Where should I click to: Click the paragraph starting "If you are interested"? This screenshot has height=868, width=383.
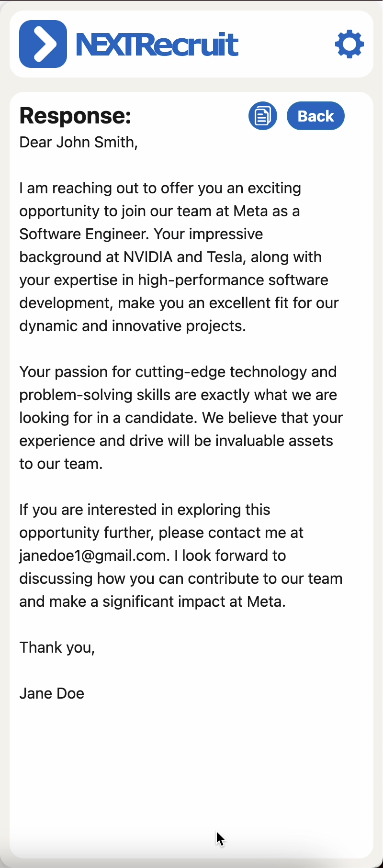pos(181,556)
